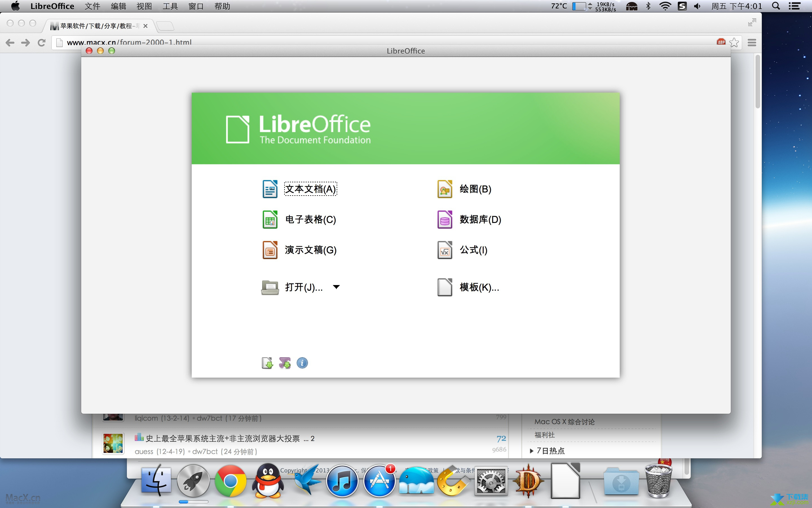Click the Chrome page vertical scrollbar

point(758,81)
